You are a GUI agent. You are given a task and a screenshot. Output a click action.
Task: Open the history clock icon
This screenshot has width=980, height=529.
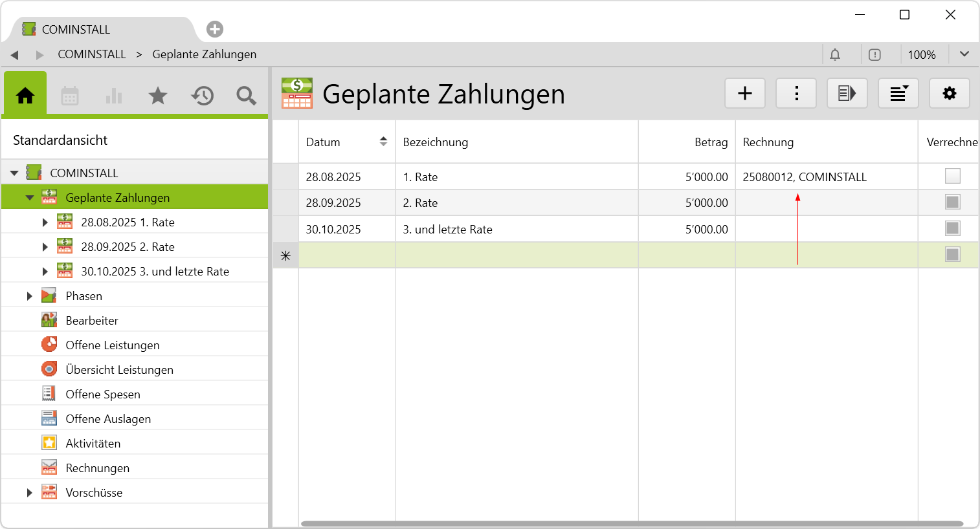[x=202, y=96]
